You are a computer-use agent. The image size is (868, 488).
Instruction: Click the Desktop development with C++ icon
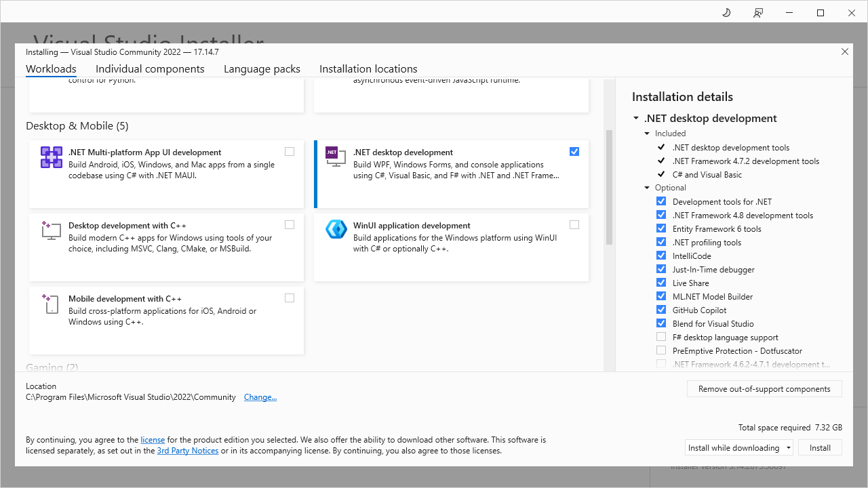pyautogui.click(x=52, y=230)
